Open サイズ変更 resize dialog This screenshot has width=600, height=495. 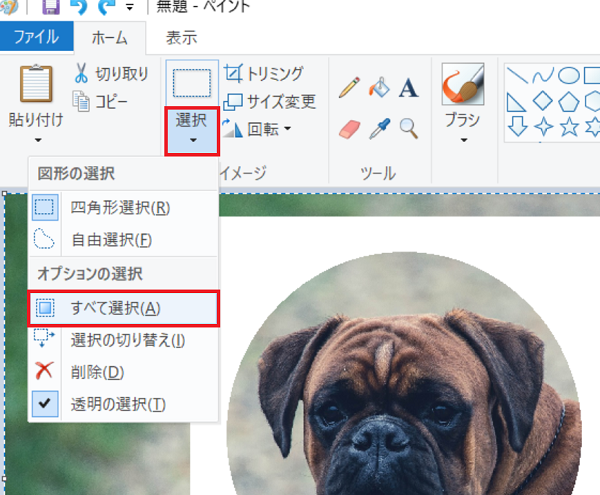point(270,101)
